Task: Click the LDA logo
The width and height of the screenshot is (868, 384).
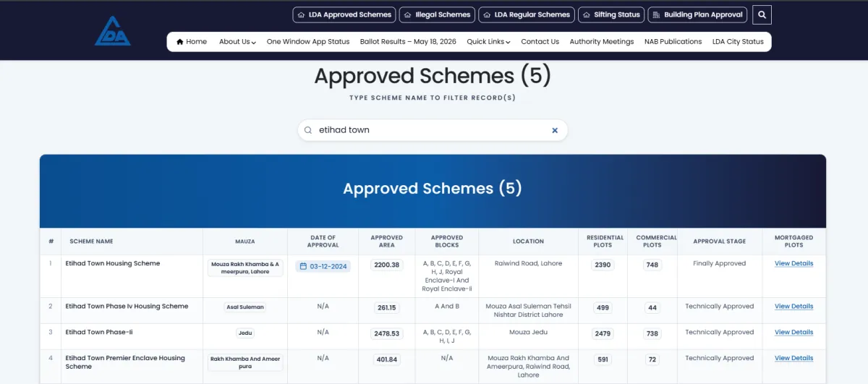Action: coord(113,32)
